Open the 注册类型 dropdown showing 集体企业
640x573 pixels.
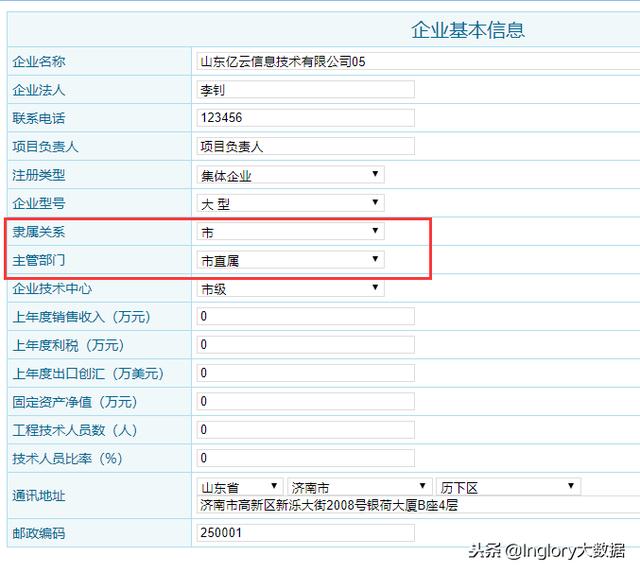point(290,175)
